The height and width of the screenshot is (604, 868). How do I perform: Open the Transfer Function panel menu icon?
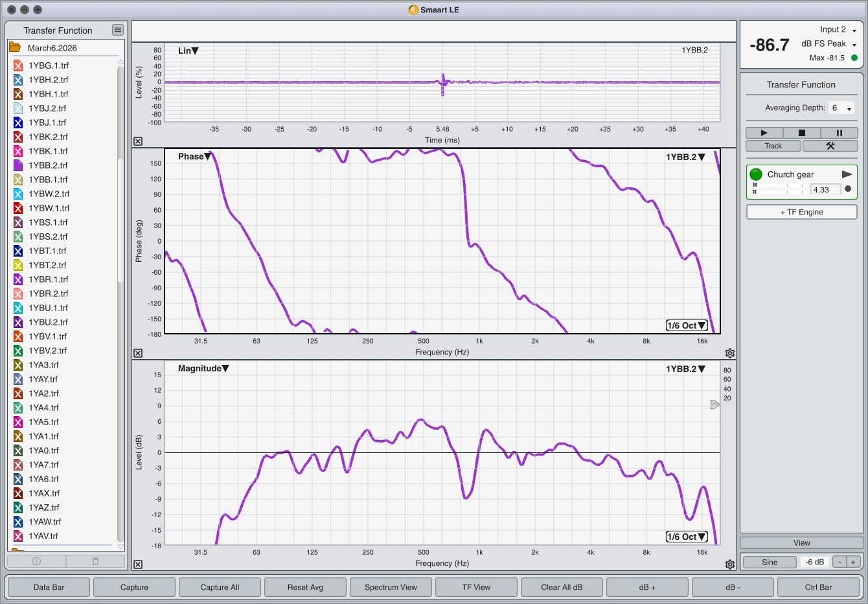(117, 30)
